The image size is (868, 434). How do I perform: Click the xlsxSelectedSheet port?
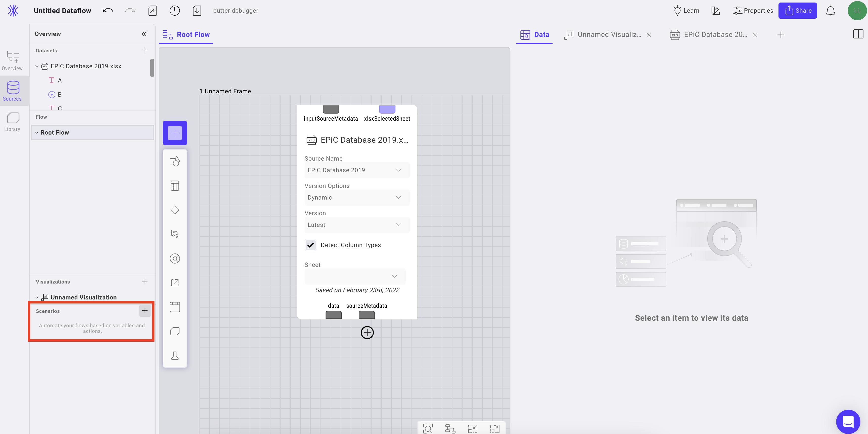387,109
